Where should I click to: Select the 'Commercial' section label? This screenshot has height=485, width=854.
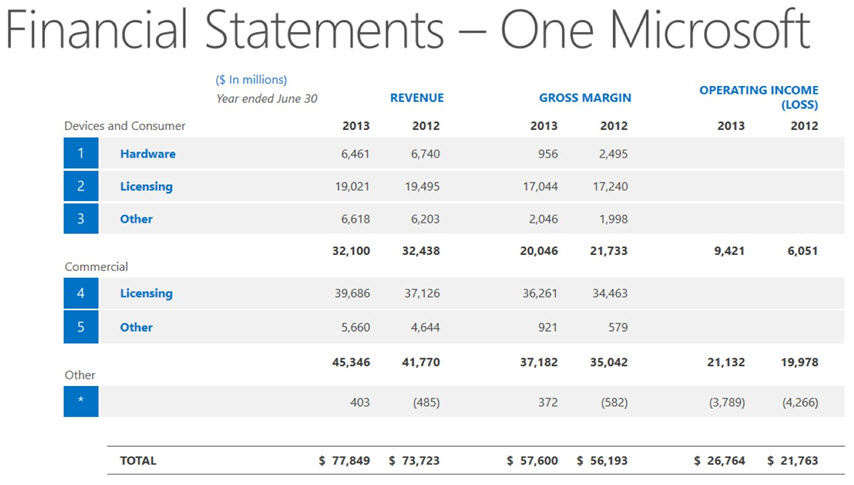(96, 266)
